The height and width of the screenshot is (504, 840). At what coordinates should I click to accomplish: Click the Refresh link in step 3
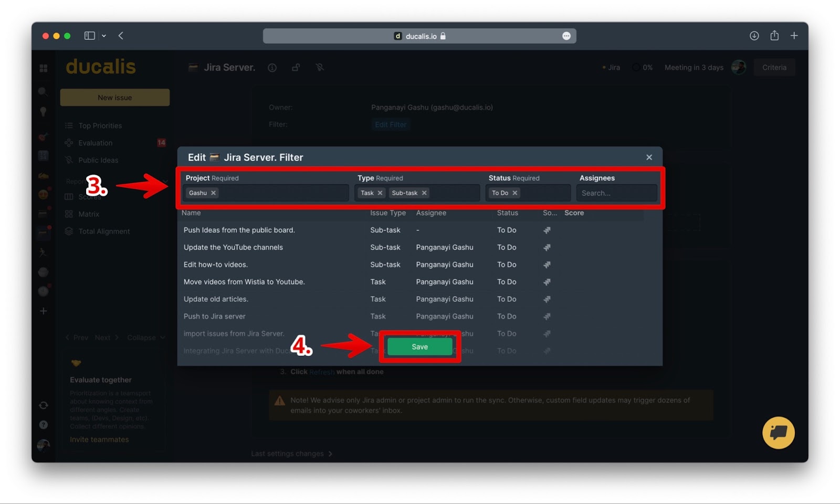[x=322, y=372]
